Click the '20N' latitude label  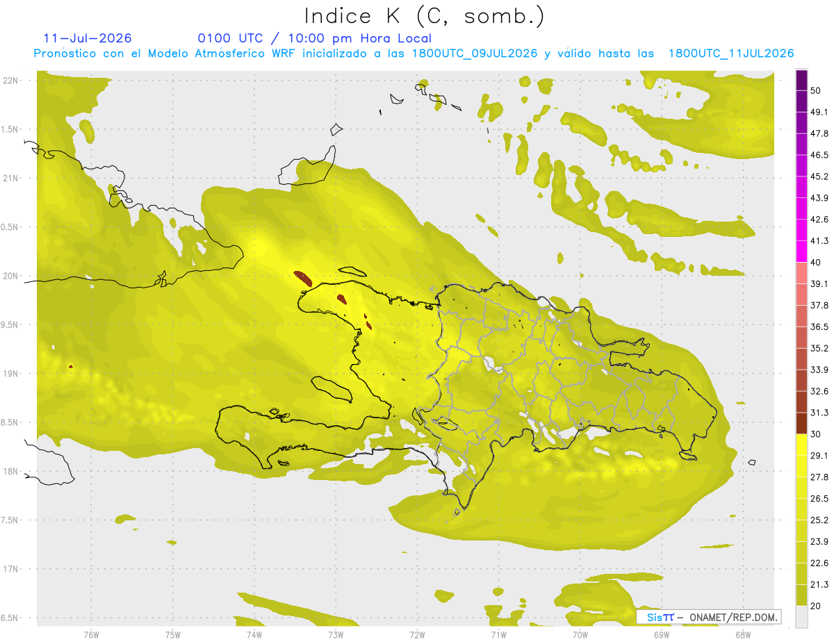11,276
